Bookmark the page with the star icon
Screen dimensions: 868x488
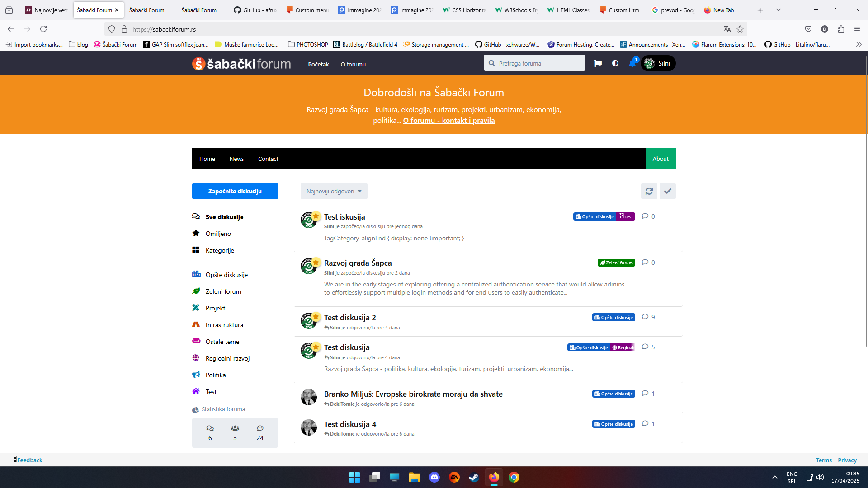point(740,29)
